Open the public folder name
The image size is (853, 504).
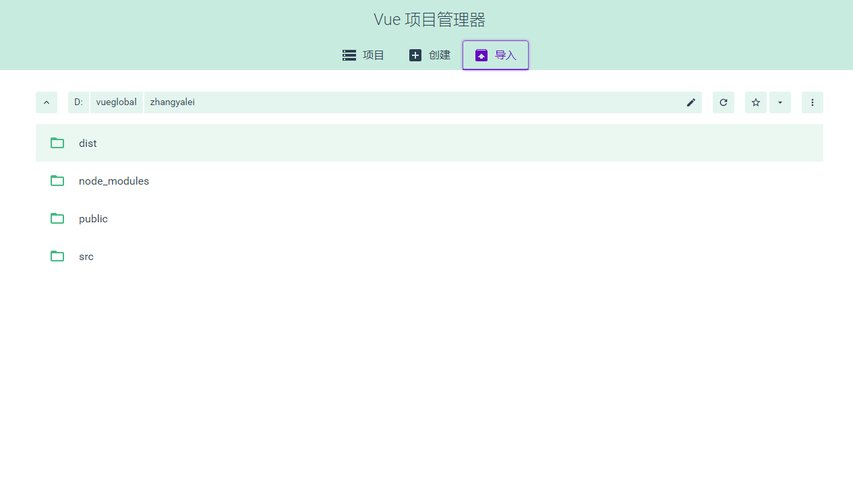(x=93, y=219)
